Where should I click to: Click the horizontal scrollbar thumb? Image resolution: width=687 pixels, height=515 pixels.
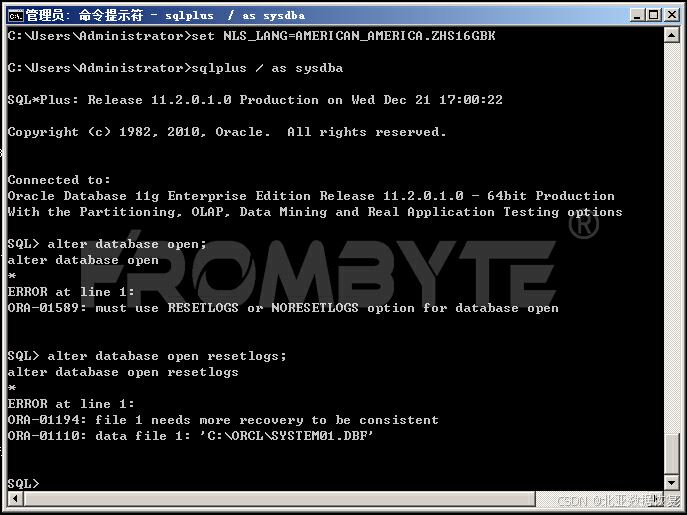click(x=280, y=499)
